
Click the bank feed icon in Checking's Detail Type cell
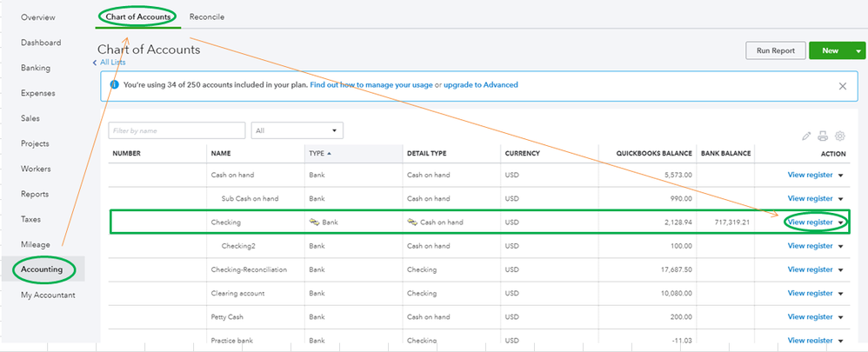pyautogui.click(x=412, y=222)
